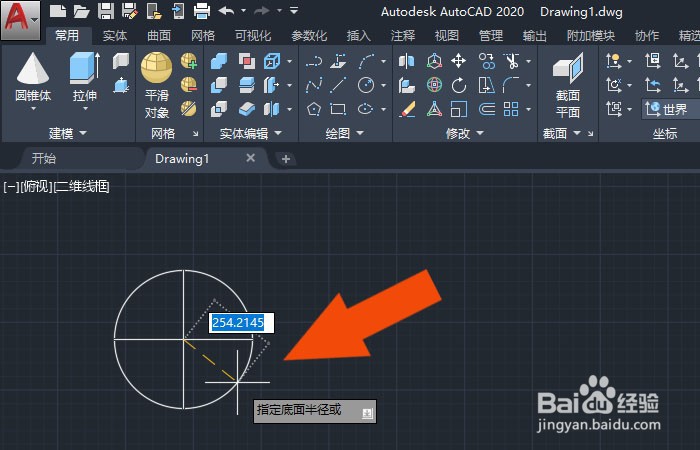Expand the 实体编辑 (Solid Editing) panel
700x450 pixels.
(x=278, y=133)
